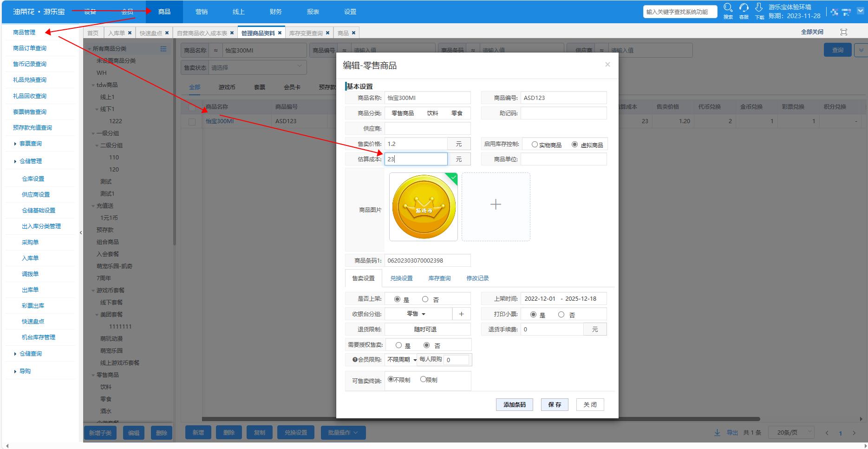868x449 pixels.
Task: Toggle fullscreen icon beside 全部关闭
Action: click(x=844, y=32)
